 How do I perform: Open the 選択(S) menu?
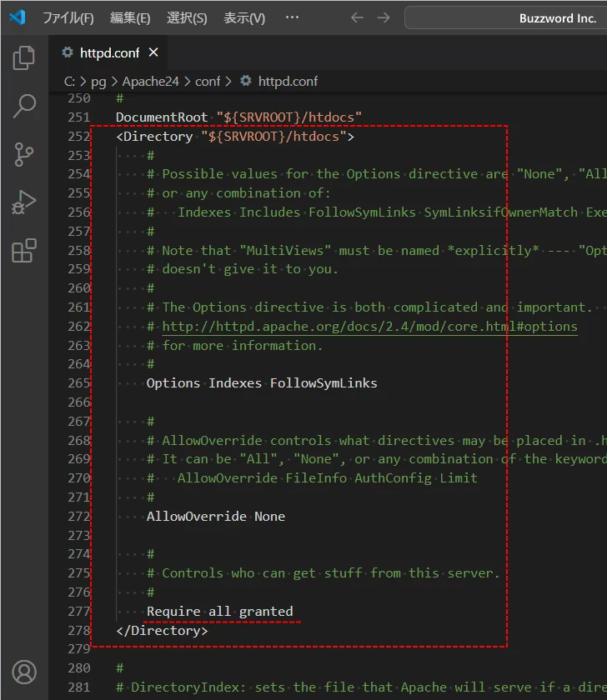coord(187,17)
